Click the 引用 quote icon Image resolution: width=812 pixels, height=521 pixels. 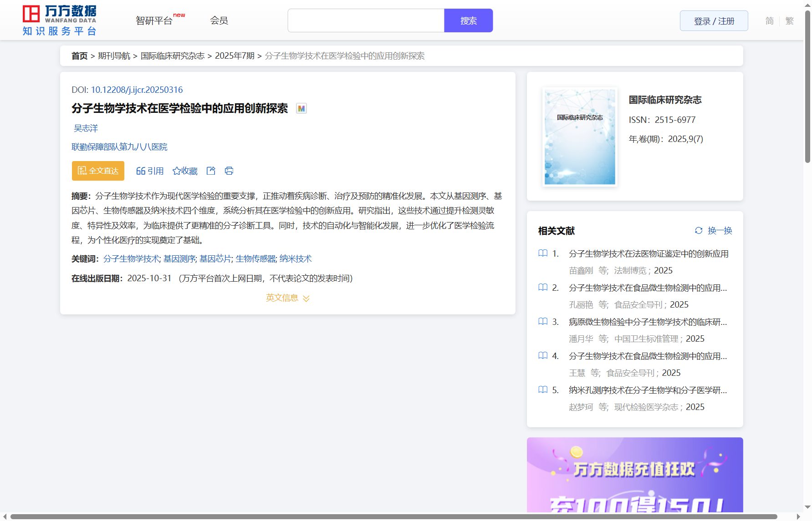[141, 171]
